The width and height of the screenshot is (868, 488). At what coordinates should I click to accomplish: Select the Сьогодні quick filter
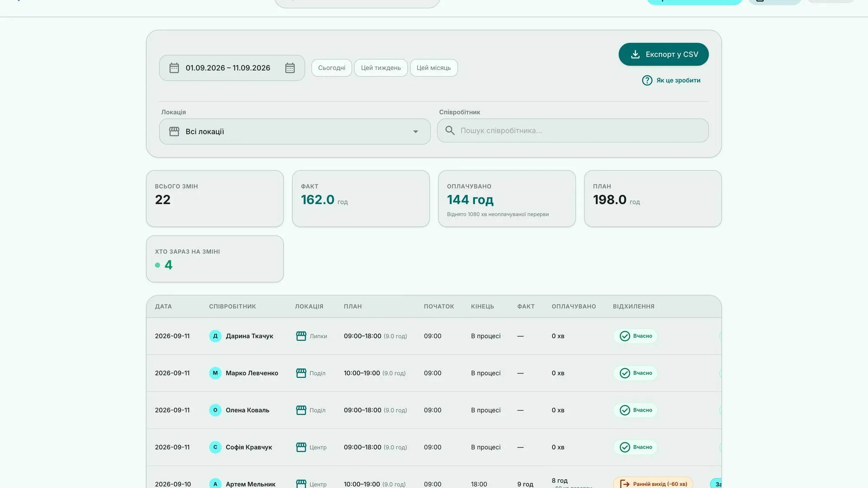(332, 68)
